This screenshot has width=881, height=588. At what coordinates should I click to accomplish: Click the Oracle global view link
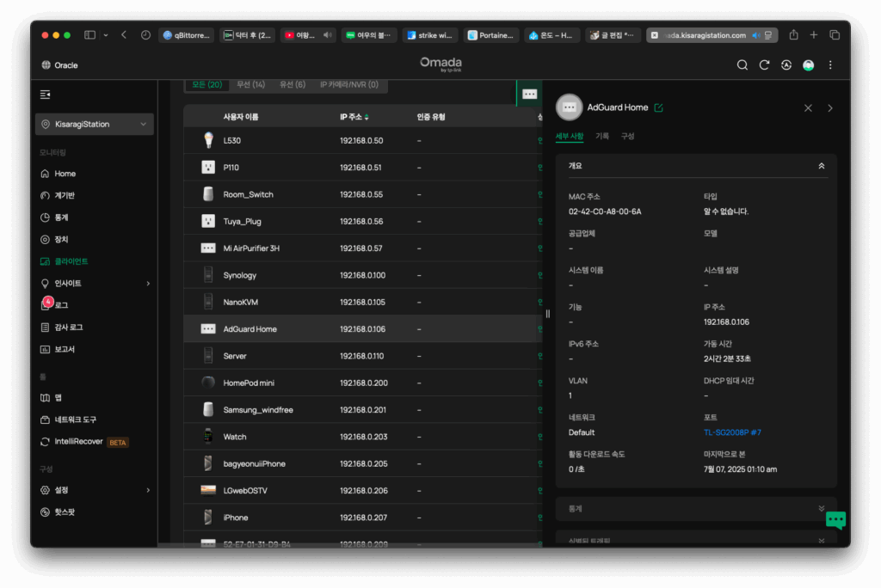(59, 65)
